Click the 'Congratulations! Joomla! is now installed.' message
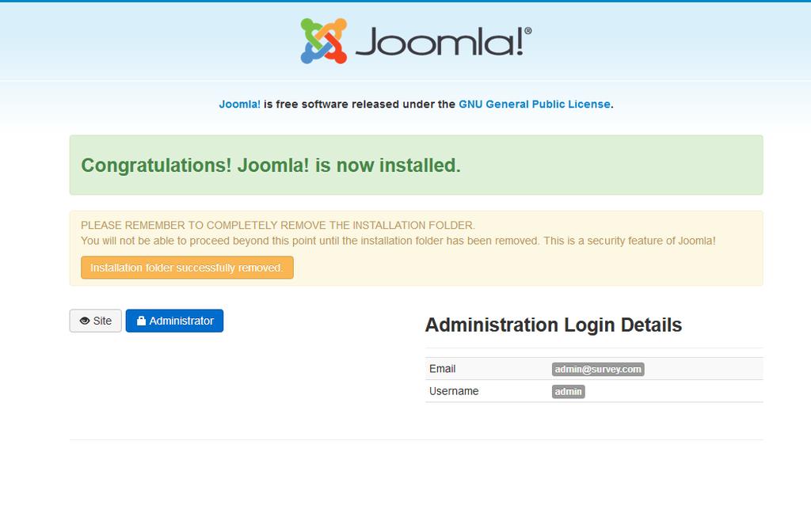Viewport: 811px width, 532px height. coord(271,165)
